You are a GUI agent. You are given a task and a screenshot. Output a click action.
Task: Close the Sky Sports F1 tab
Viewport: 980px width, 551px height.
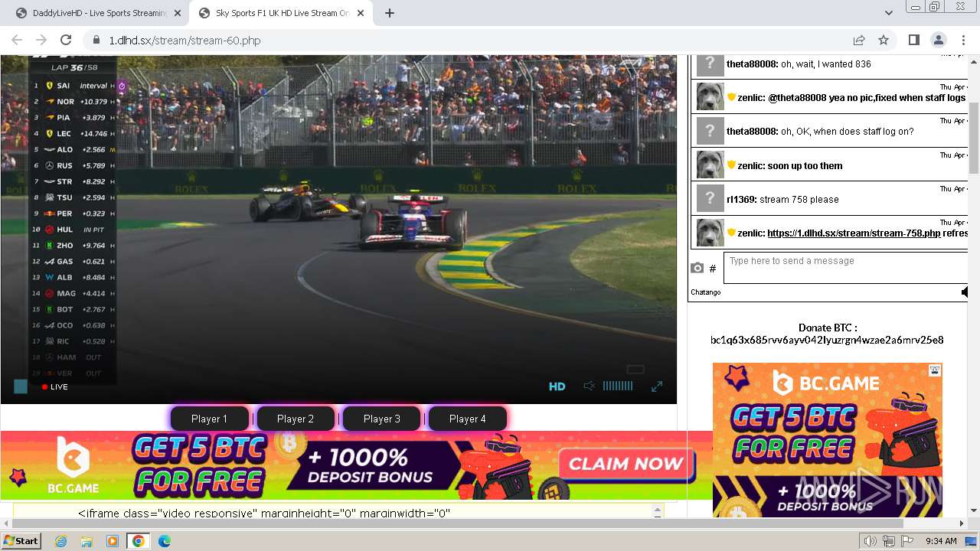click(360, 13)
